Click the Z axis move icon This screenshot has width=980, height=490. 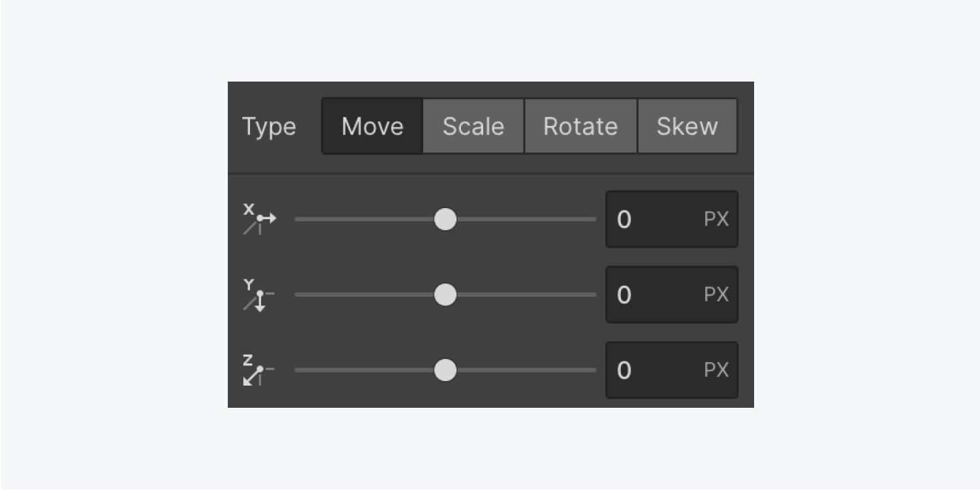coord(259,370)
